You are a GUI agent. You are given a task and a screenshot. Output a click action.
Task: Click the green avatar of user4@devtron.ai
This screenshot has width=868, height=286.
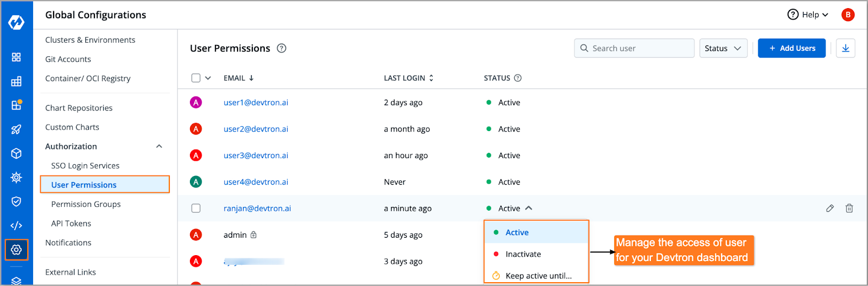[x=196, y=181]
